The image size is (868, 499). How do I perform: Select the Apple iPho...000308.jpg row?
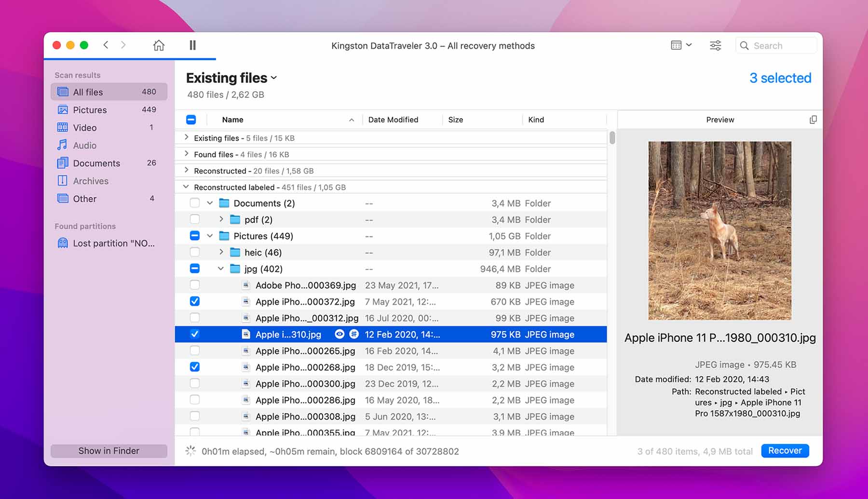(391, 416)
